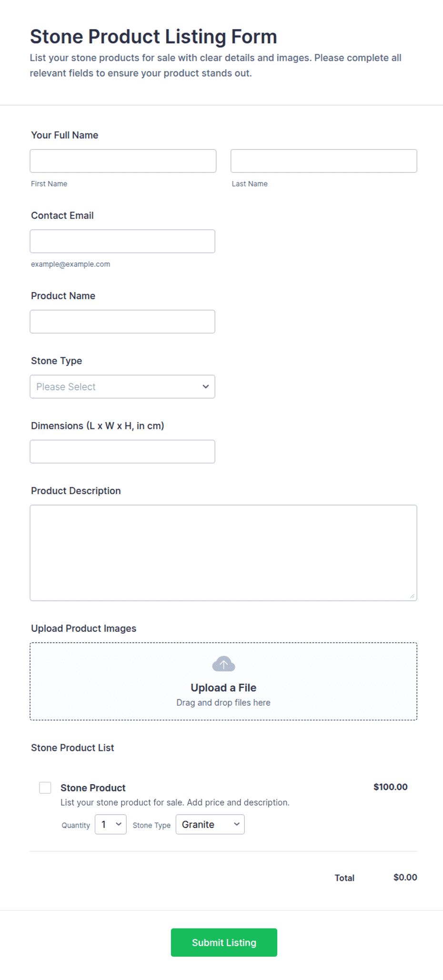Image resolution: width=443 pixels, height=980 pixels.
Task: Expand the Quantity dropdown
Action: point(111,824)
